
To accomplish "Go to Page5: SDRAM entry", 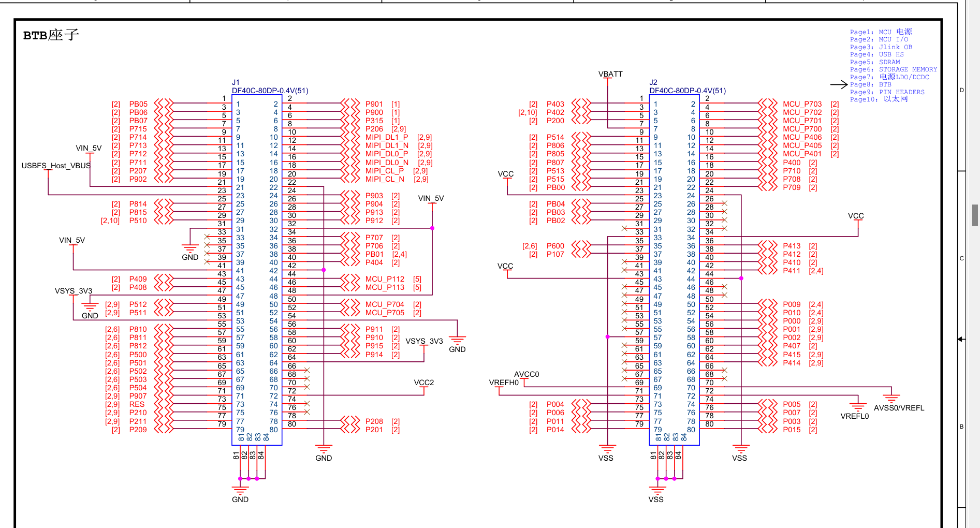I will 874,62.
